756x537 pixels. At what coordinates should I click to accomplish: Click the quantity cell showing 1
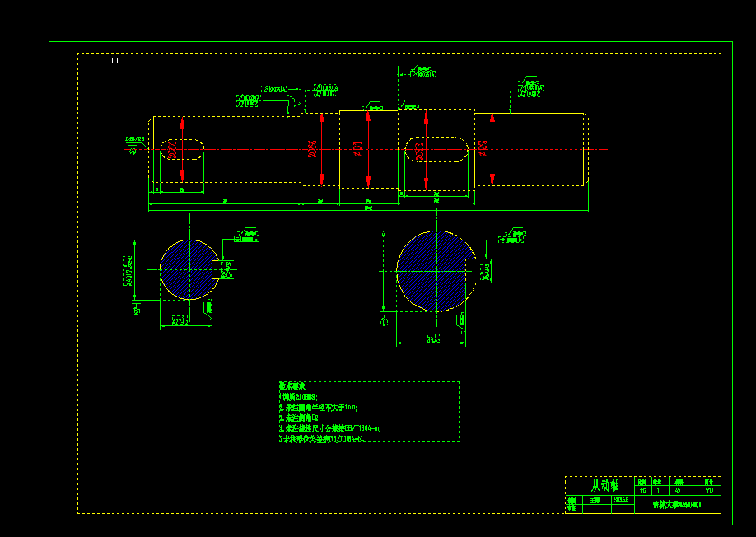(x=658, y=490)
